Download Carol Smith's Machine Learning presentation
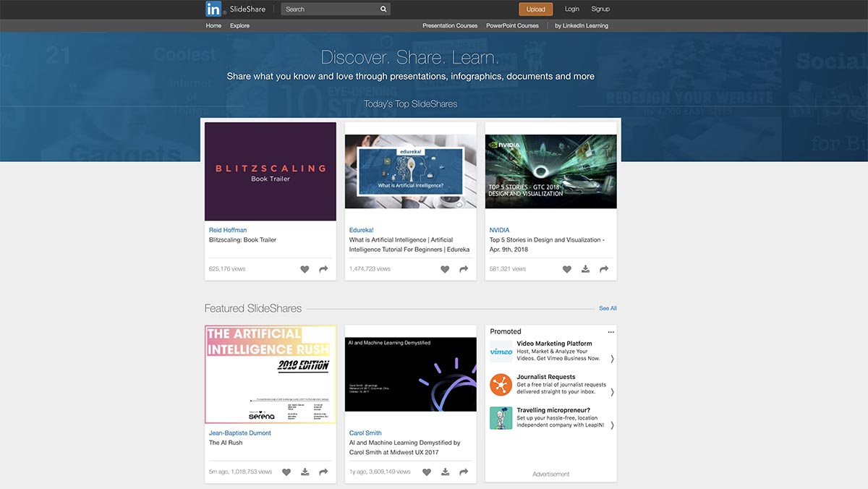Viewport: 868px width, 489px height. [x=445, y=471]
